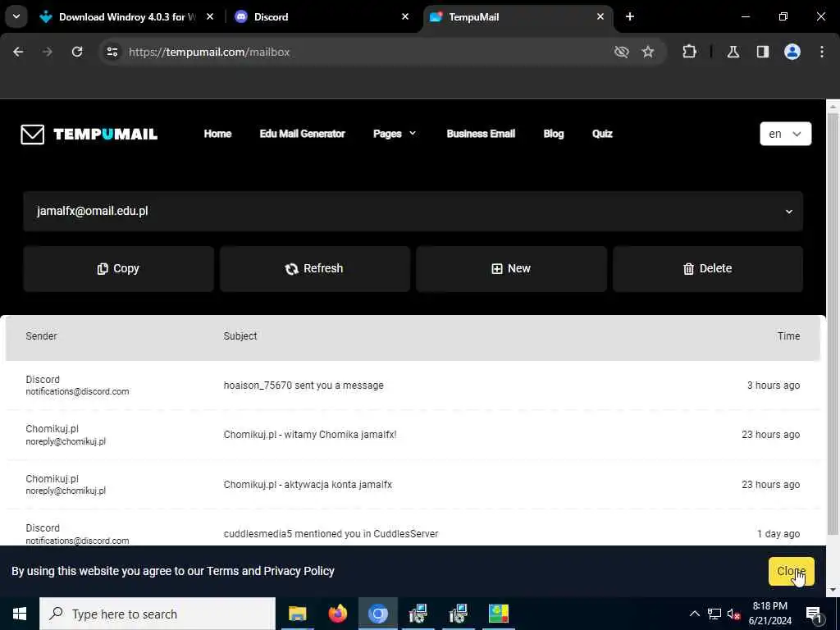Open the Chrome Labs flask icon
The width and height of the screenshot is (840, 630).
click(733, 52)
